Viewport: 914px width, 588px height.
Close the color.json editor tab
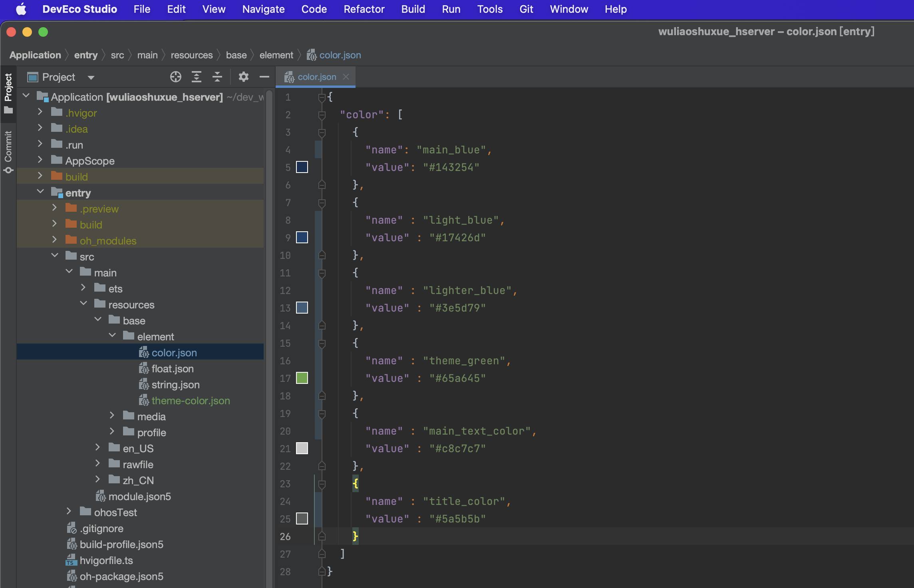[x=346, y=77]
